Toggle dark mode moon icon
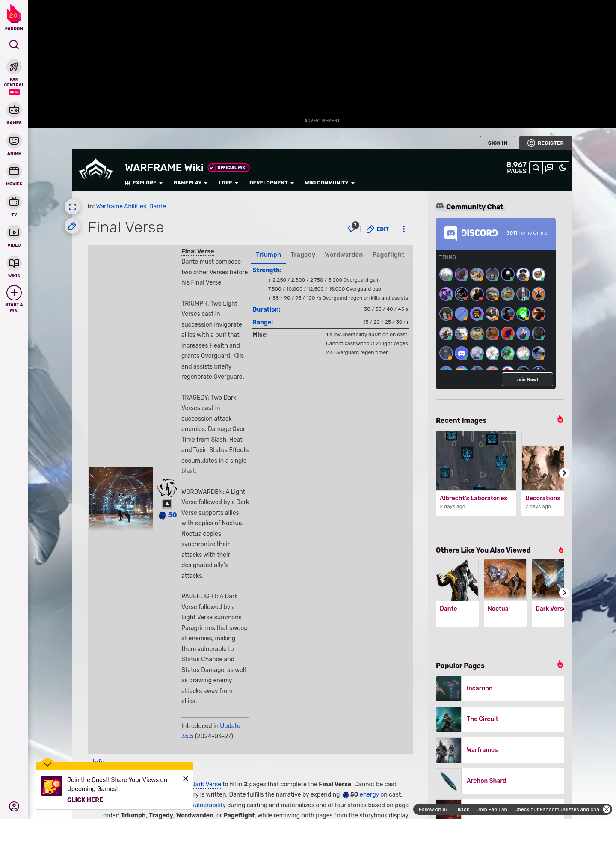The width and height of the screenshot is (616, 856). (563, 168)
